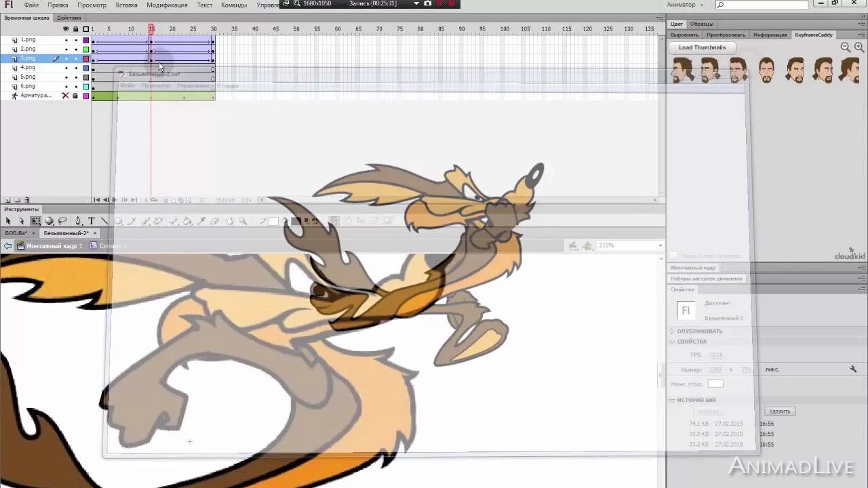Open the Правка menu
Image resolution: width=868 pixels, height=488 pixels.
(58, 5)
